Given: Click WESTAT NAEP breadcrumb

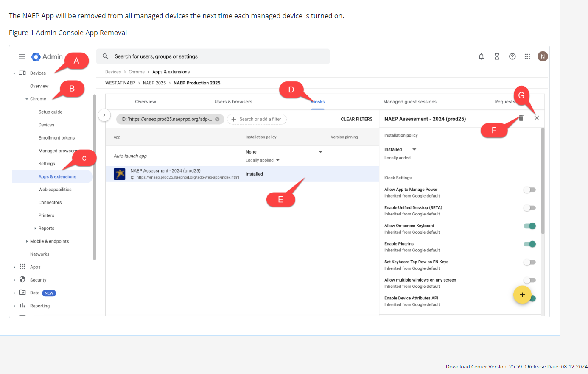Looking at the screenshot, I should tap(120, 83).
